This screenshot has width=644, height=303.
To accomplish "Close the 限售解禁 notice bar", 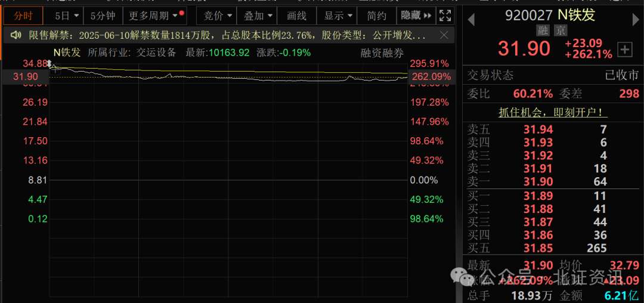I will 444,35.
